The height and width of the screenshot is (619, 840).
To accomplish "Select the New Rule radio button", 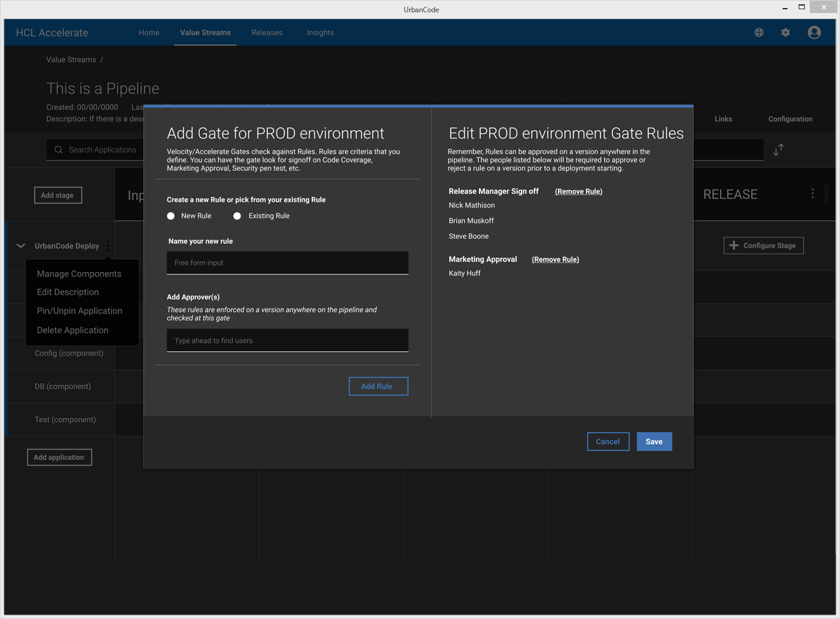I will 171,216.
